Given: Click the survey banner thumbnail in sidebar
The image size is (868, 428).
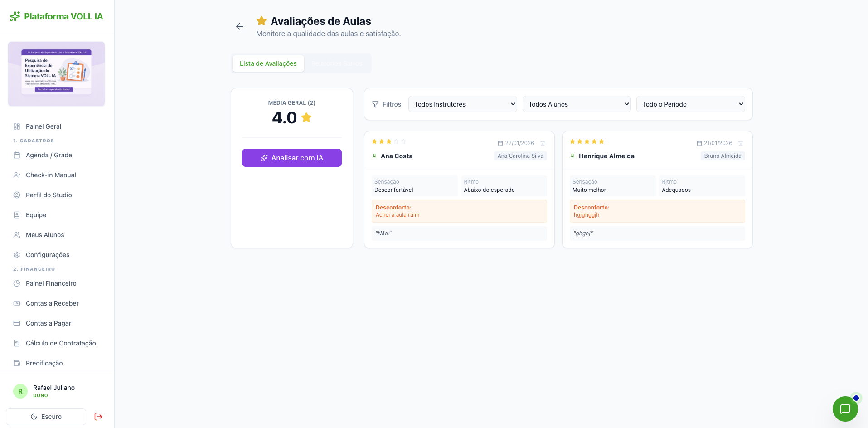Looking at the screenshot, I should click(x=56, y=74).
